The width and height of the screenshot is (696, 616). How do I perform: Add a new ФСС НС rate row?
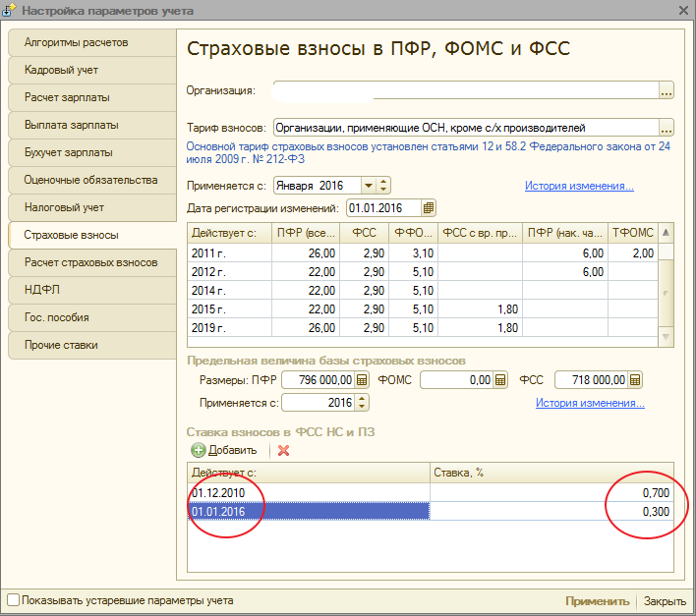(224, 450)
